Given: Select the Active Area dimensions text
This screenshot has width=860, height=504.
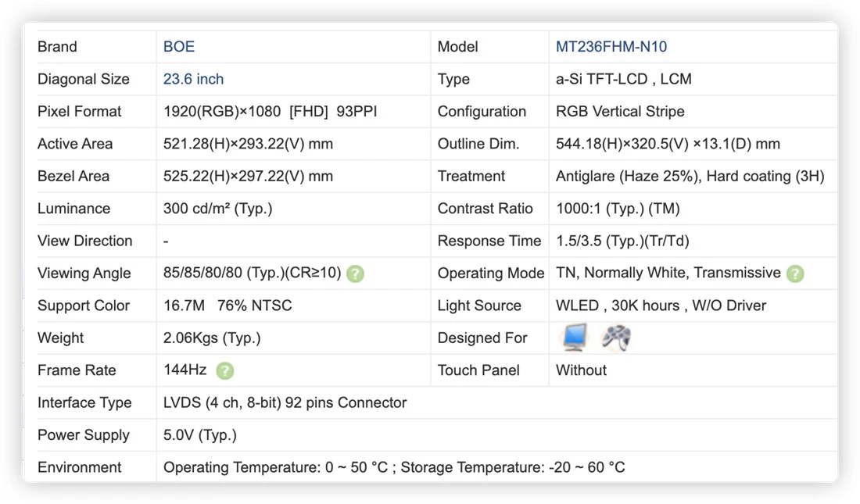Looking at the screenshot, I should [x=248, y=144].
